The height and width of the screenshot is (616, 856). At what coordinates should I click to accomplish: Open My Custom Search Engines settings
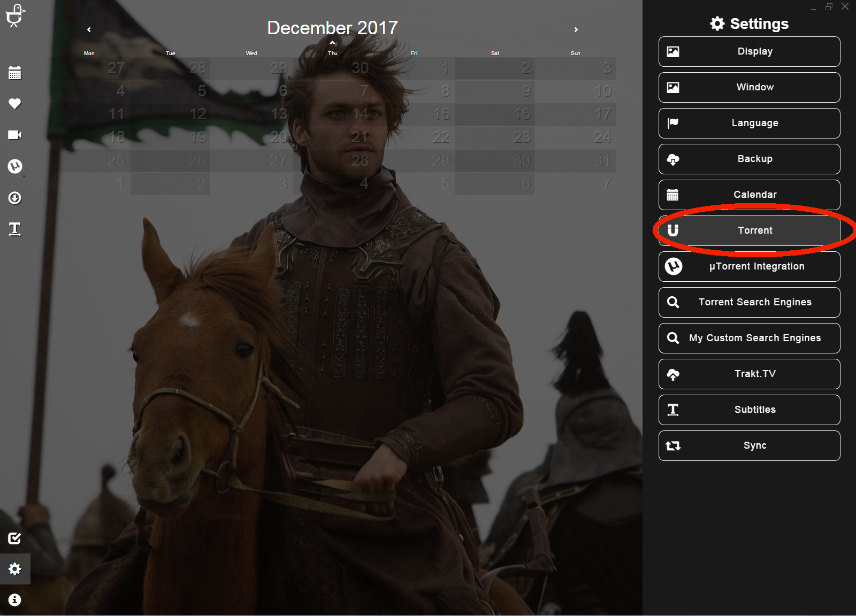(750, 338)
